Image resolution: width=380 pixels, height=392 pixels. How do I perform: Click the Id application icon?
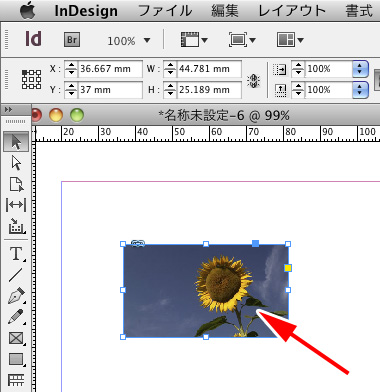pyautogui.click(x=33, y=39)
